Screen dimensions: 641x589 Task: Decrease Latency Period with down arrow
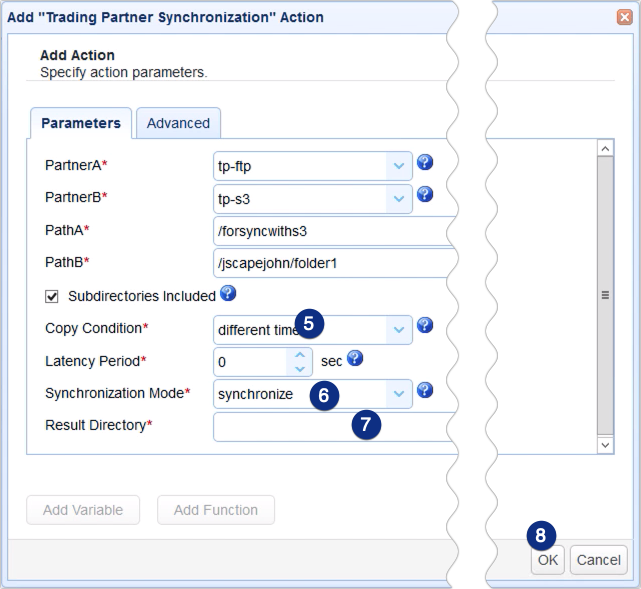[300, 367]
